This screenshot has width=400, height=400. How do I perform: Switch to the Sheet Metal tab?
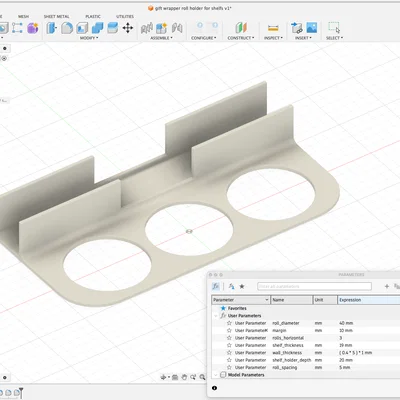pos(57,16)
